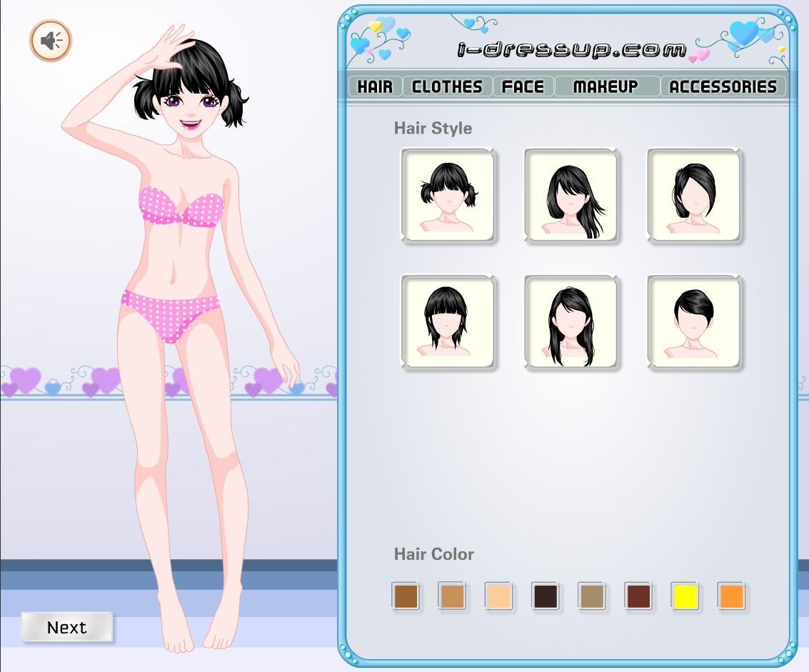Viewport: 809px width, 672px height.
Task: Pick the asymmetric bob hairstyle
Action: click(694, 196)
